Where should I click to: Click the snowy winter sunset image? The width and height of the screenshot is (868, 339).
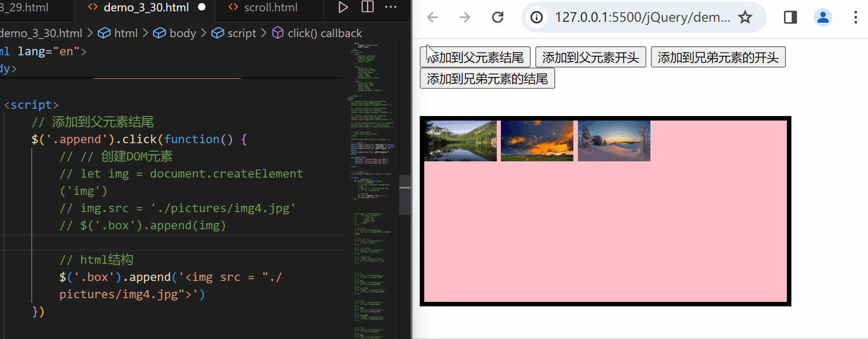614,141
